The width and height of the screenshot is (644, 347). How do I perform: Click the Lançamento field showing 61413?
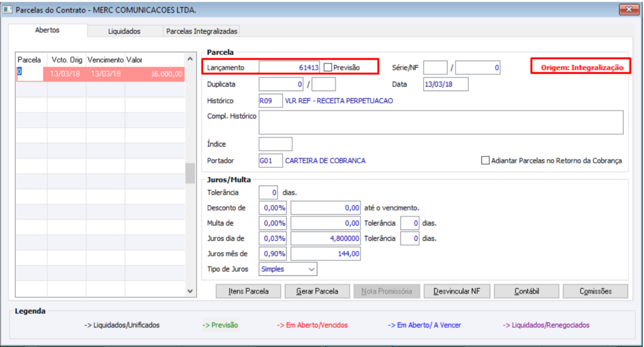pos(290,67)
